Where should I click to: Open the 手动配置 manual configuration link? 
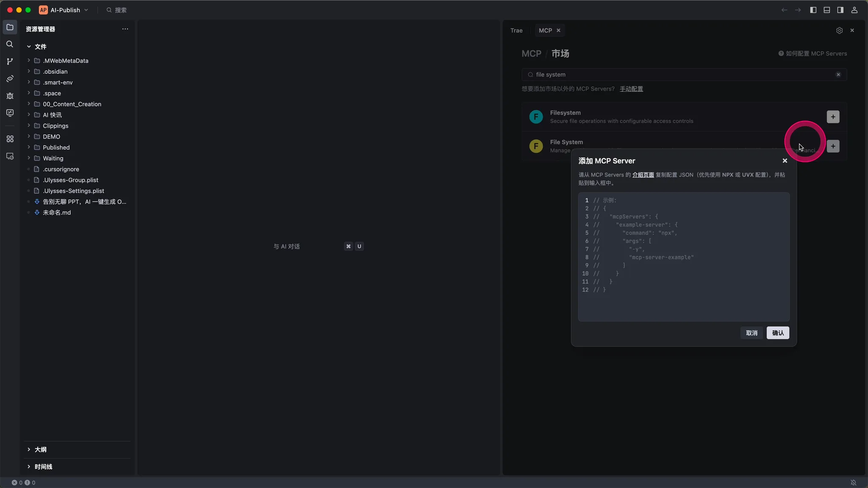(631, 89)
